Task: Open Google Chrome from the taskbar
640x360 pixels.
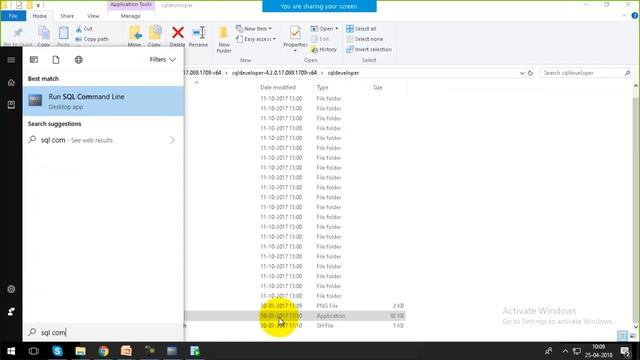Action: pyautogui.click(x=103, y=351)
